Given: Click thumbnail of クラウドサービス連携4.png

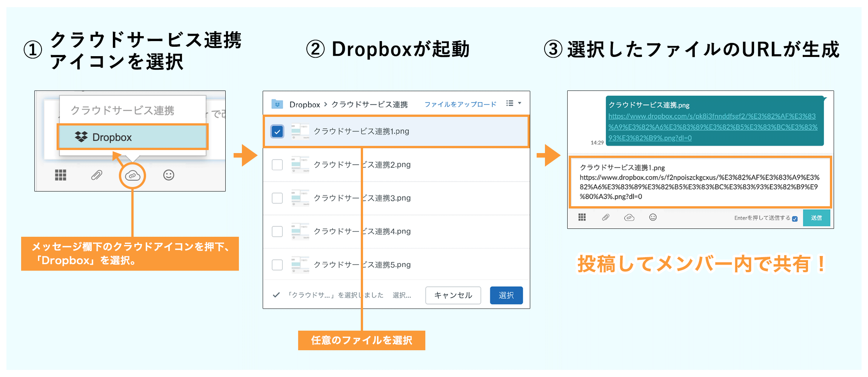Looking at the screenshot, I should (300, 231).
